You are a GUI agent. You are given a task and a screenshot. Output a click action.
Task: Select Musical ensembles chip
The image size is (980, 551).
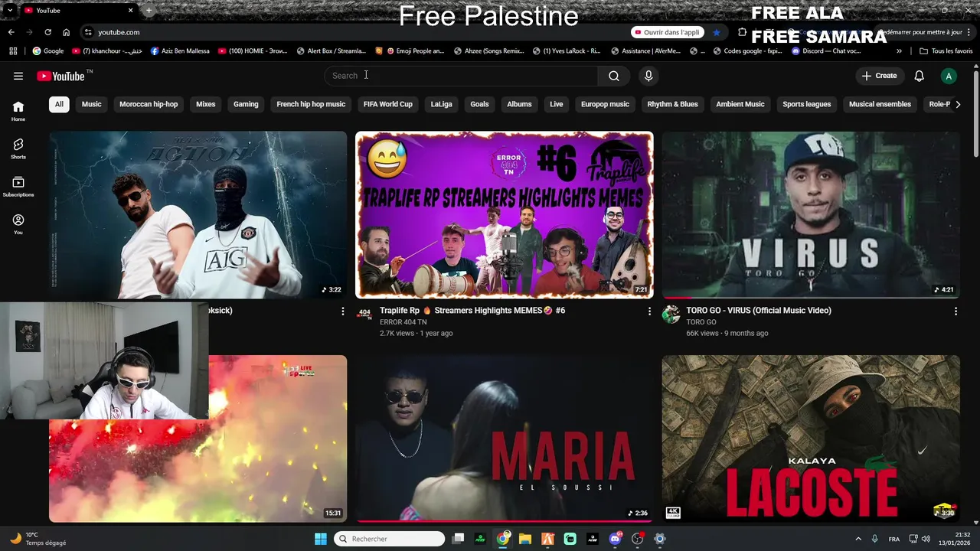(x=880, y=104)
